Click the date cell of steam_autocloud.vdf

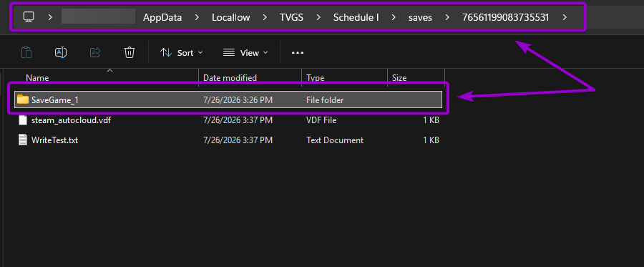238,120
